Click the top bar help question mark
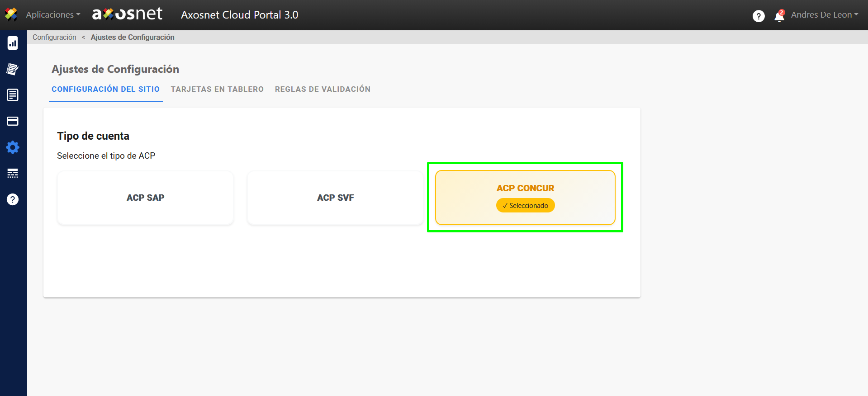868x396 pixels. click(759, 16)
